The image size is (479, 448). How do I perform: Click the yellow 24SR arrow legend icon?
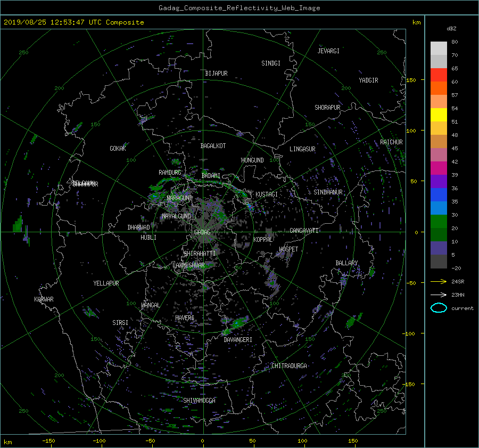(x=439, y=281)
